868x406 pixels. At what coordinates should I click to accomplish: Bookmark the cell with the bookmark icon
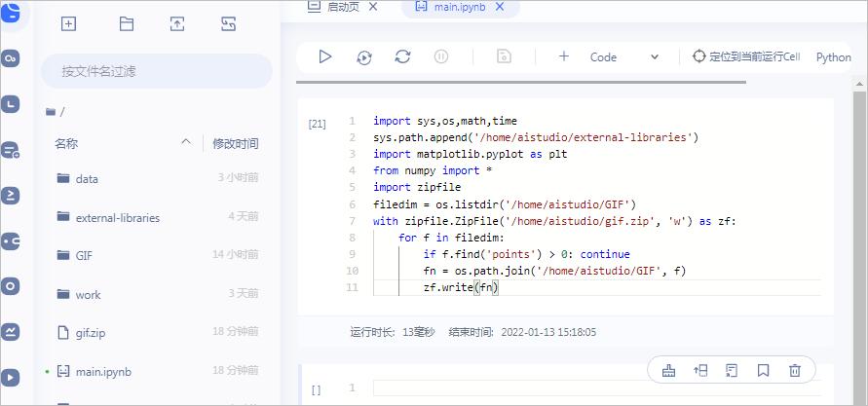[x=763, y=370]
